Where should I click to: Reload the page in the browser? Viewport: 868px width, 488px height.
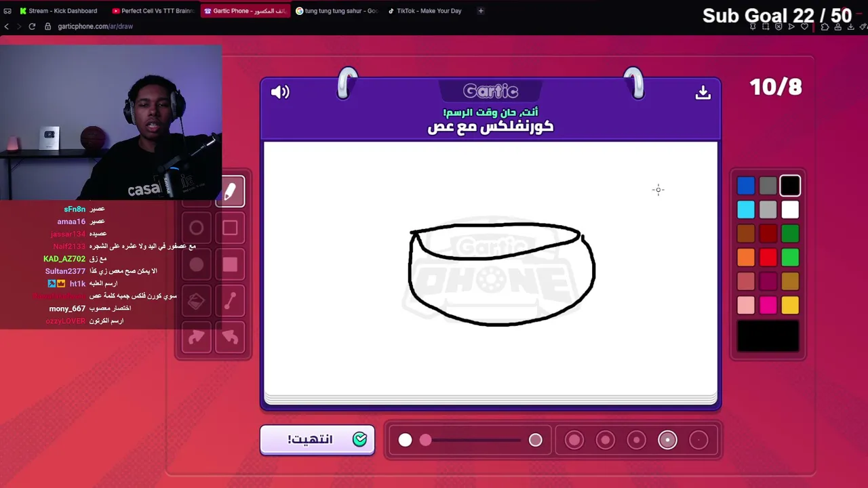click(32, 26)
